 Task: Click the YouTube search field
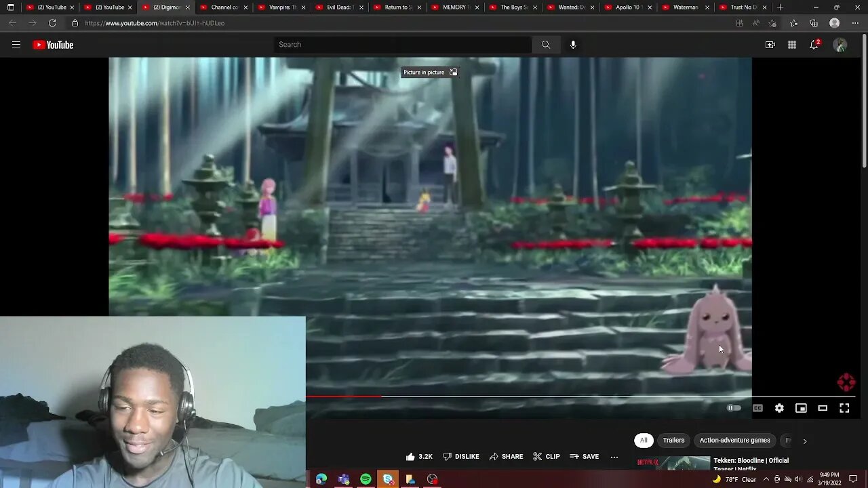click(x=403, y=45)
